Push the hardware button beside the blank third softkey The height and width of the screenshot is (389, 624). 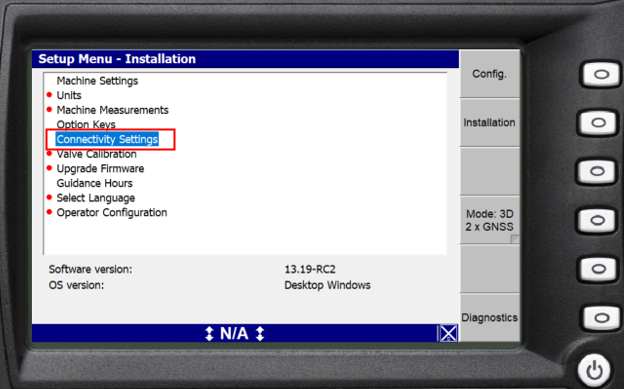(597, 171)
